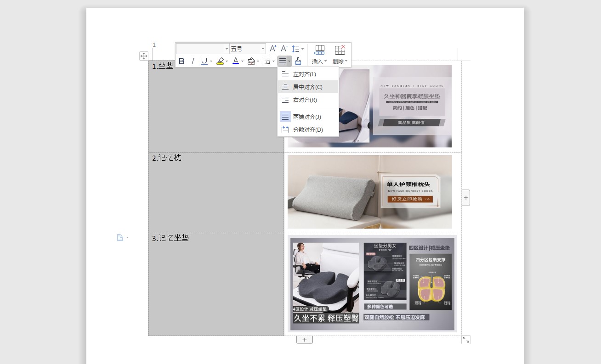
Task: Click the table resize icon at bottom-right corner
Action: [x=466, y=339]
